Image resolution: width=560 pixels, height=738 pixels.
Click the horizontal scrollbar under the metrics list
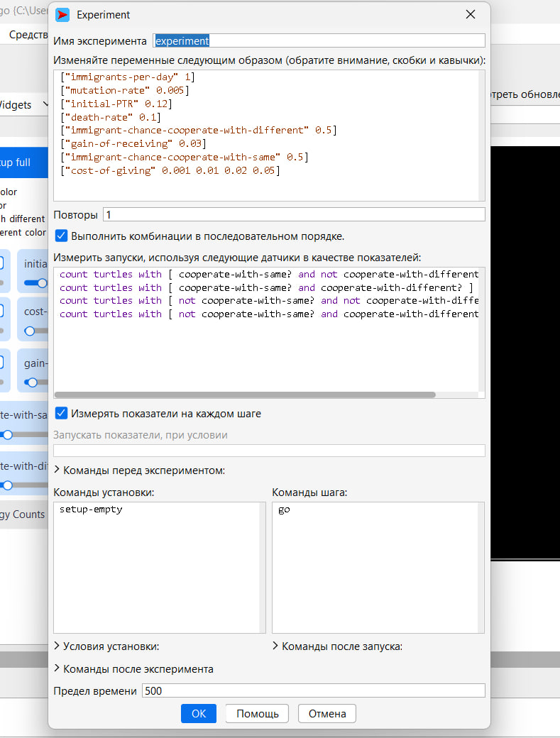coord(245,395)
